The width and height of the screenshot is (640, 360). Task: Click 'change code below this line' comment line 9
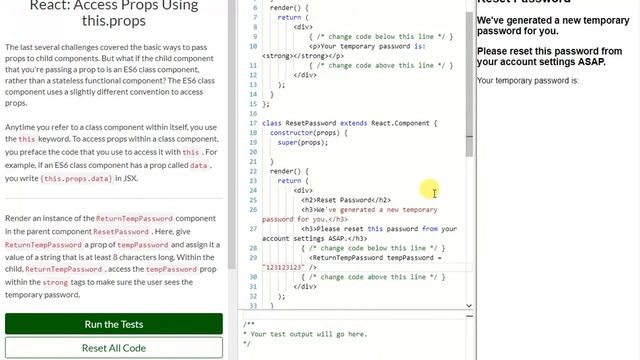381,36
